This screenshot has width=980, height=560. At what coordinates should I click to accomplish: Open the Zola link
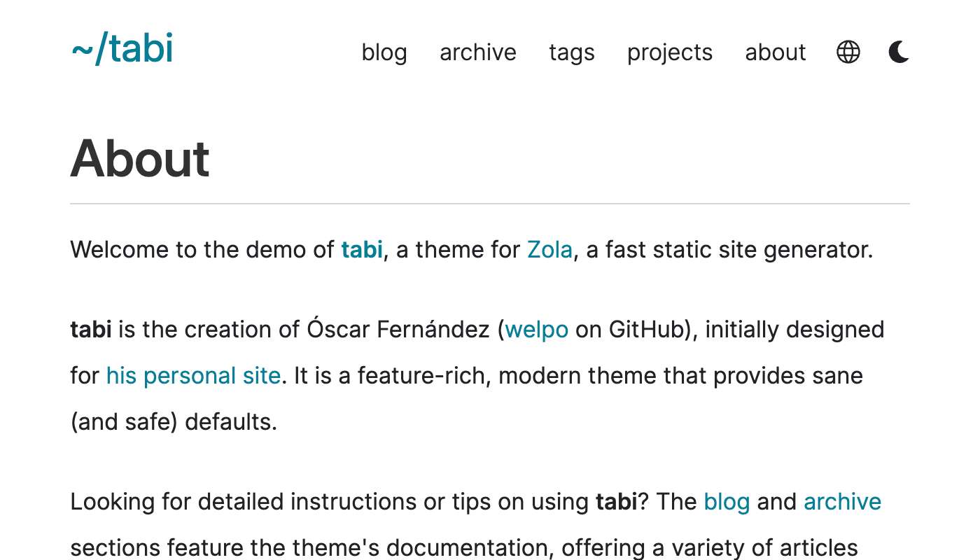[x=549, y=250]
